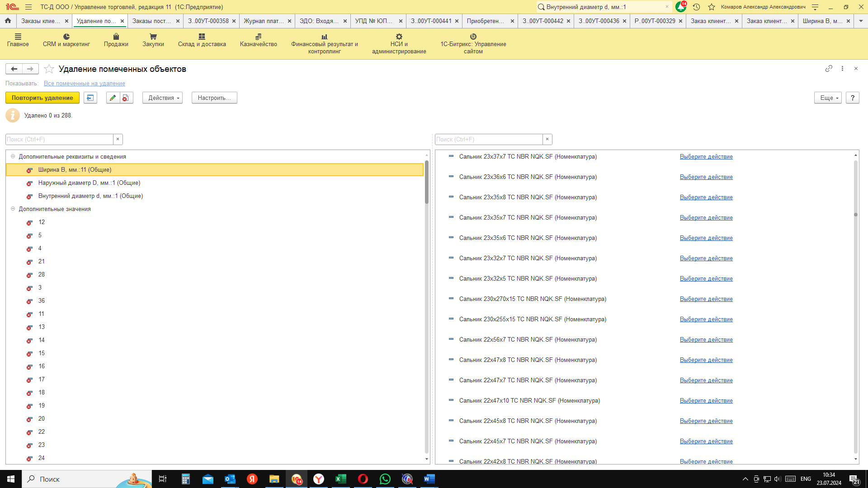Collapse the Дополнительные значения tree group
868x488 pixels.
pyautogui.click(x=13, y=209)
